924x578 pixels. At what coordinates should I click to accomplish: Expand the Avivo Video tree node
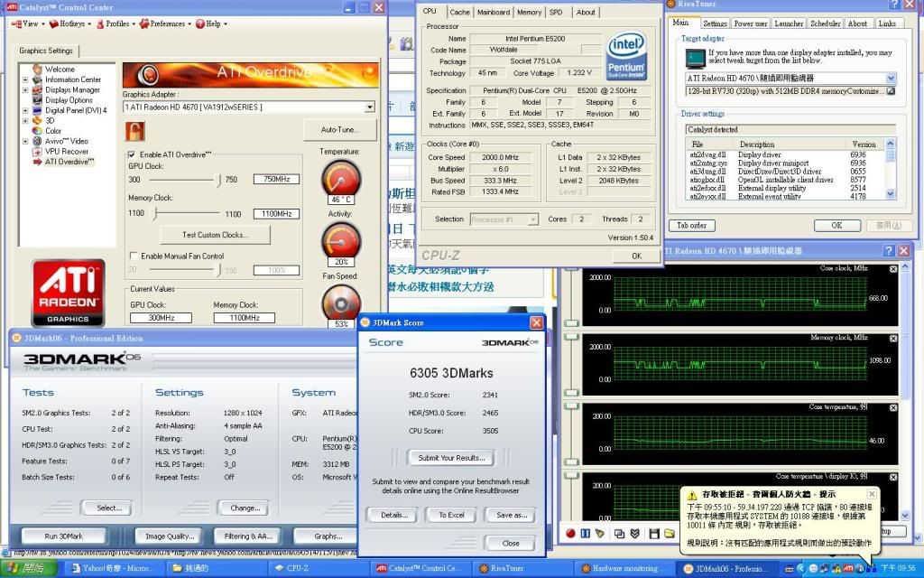25,142
